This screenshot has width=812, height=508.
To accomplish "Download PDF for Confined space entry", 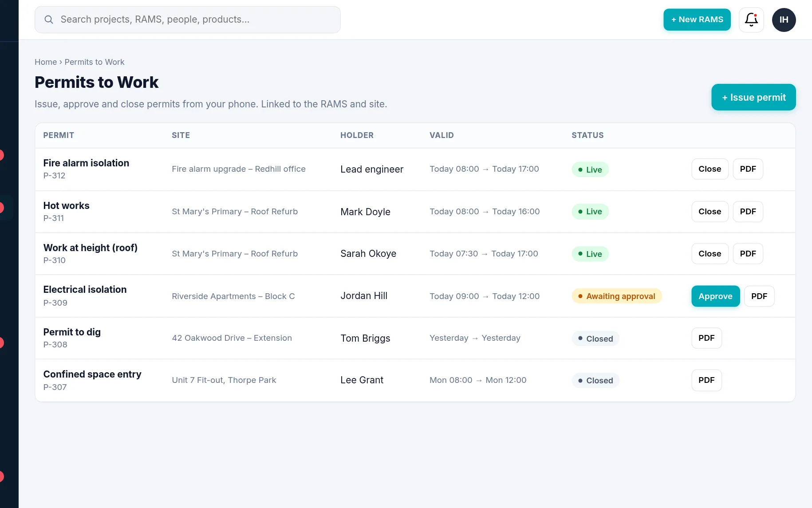I will click(706, 380).
